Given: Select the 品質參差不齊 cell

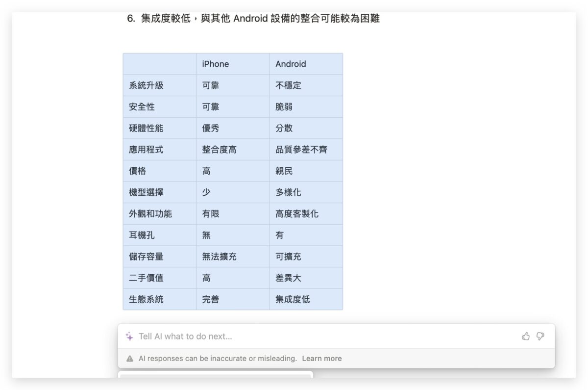Looking at the screenshot, I should (306, 150).
